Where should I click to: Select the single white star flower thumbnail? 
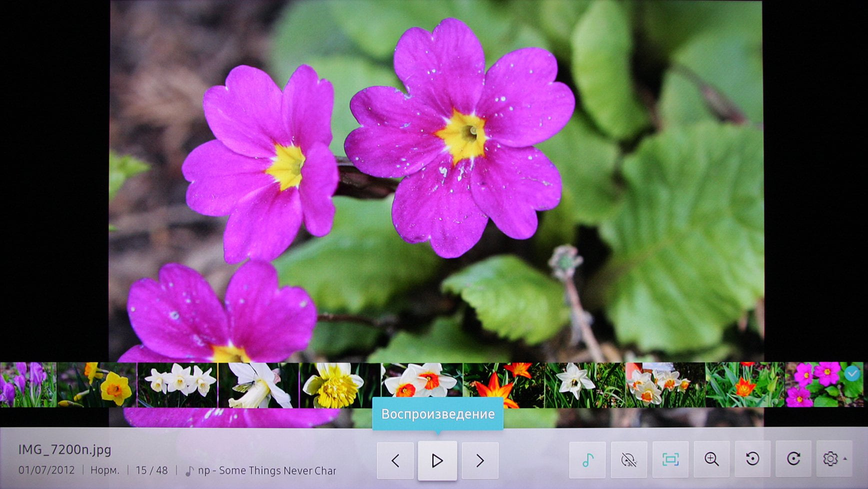[584, 384]
